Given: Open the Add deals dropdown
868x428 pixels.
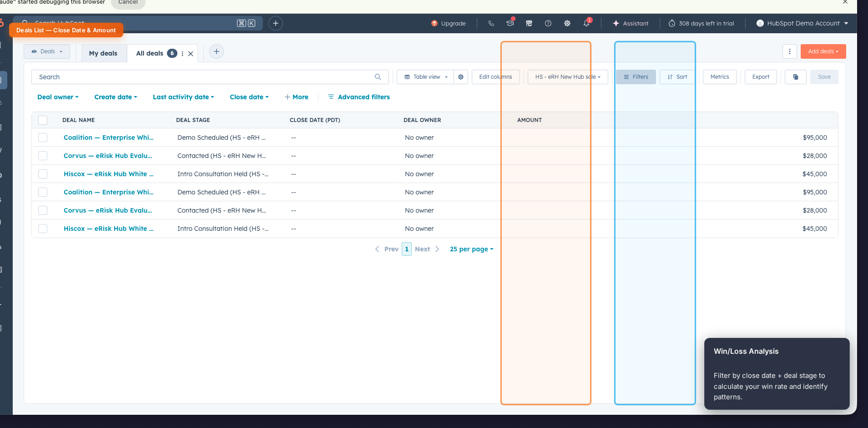Looking at the screenshot, I should (823, 51).
